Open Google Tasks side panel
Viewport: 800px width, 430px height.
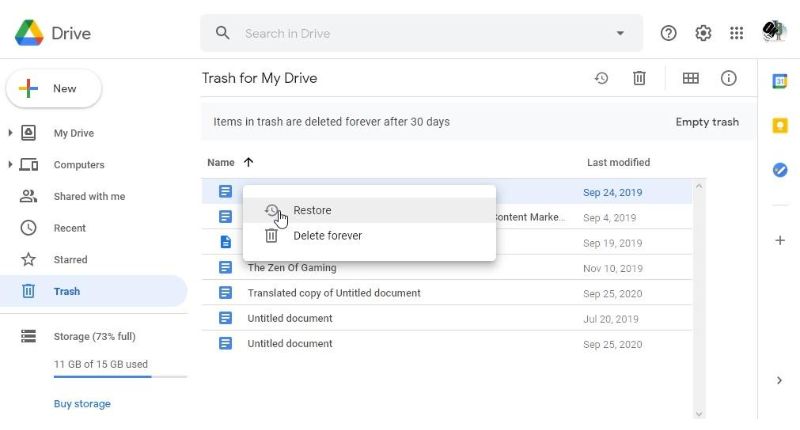(x=780, y=170)
